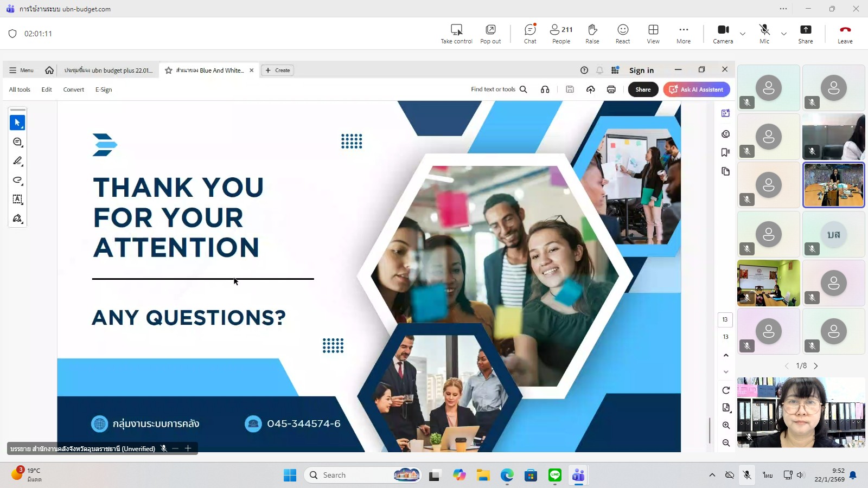The height and width of the screenshot is (488, 868).
Task: Select the highlighted conference room video thumbnail
Action: click(x=833, y=185)
